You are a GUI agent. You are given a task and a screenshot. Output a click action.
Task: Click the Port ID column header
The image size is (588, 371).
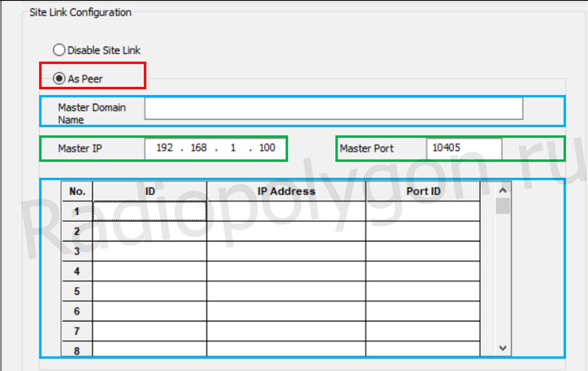point(423,191)
